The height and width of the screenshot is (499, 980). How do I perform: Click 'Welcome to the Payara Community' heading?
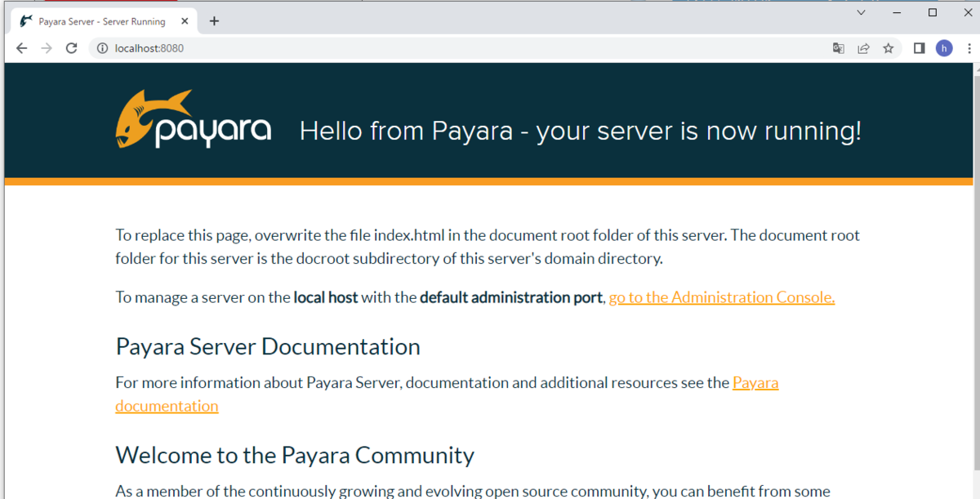tap(295, 455)
